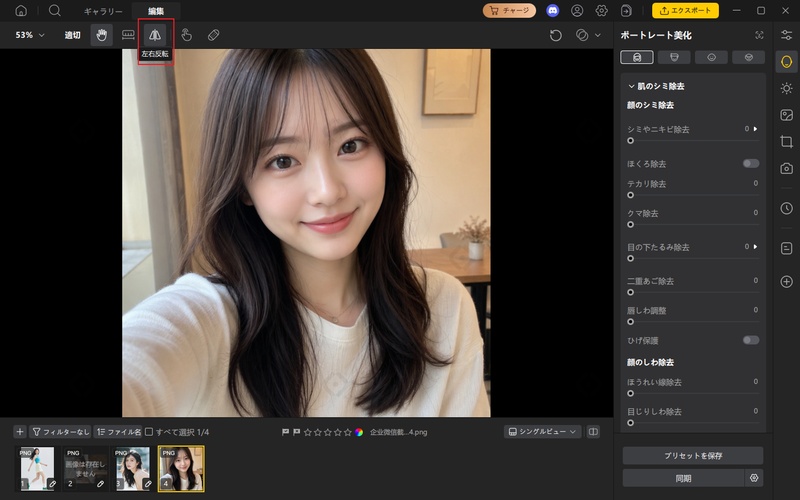The width and height of the screenshot is (800, 500).
Task: Click the first rating star
Action: pyautogui.click(x=308, y=432)
